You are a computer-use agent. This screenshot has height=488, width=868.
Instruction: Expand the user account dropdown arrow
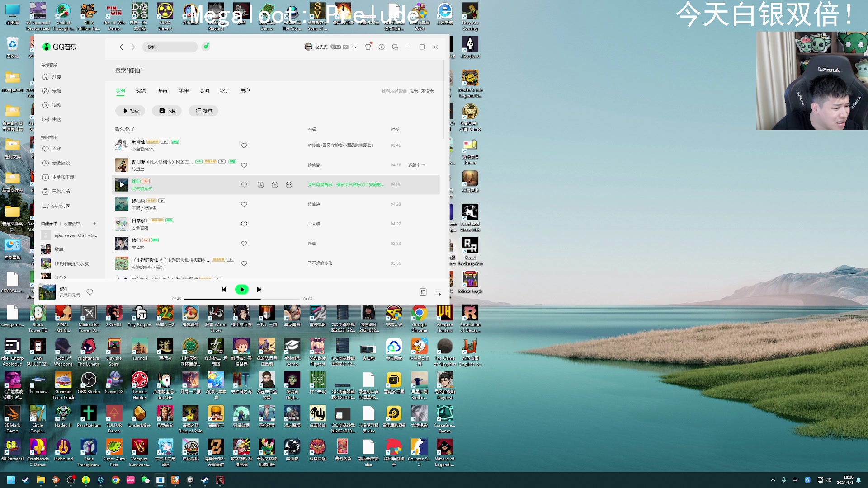[x=355, y=47]
